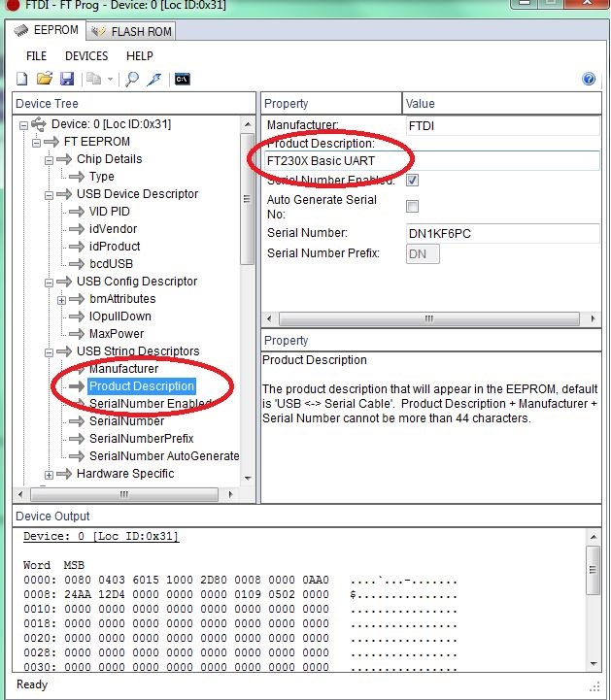This screenshot has width=611, height=700.
Task: Click device output scrollbar down arrow
Action: point(594,663)
